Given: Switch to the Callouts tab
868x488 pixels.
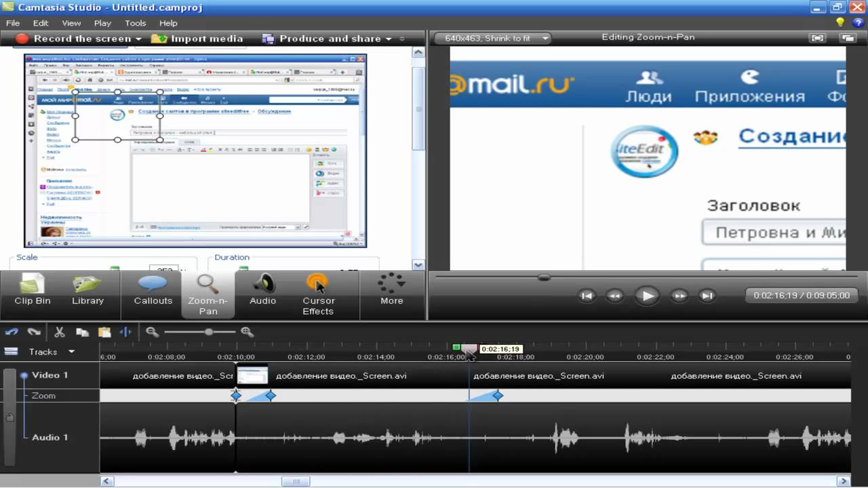Looking at the screenshot, I should 153,289.
